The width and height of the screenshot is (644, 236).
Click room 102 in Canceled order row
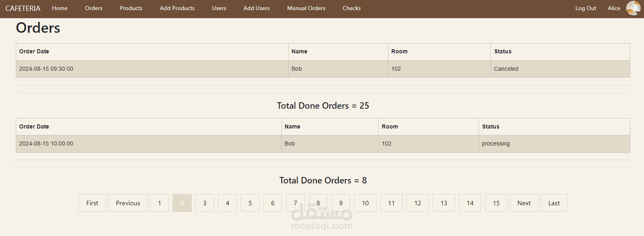[x=439, y=69]
